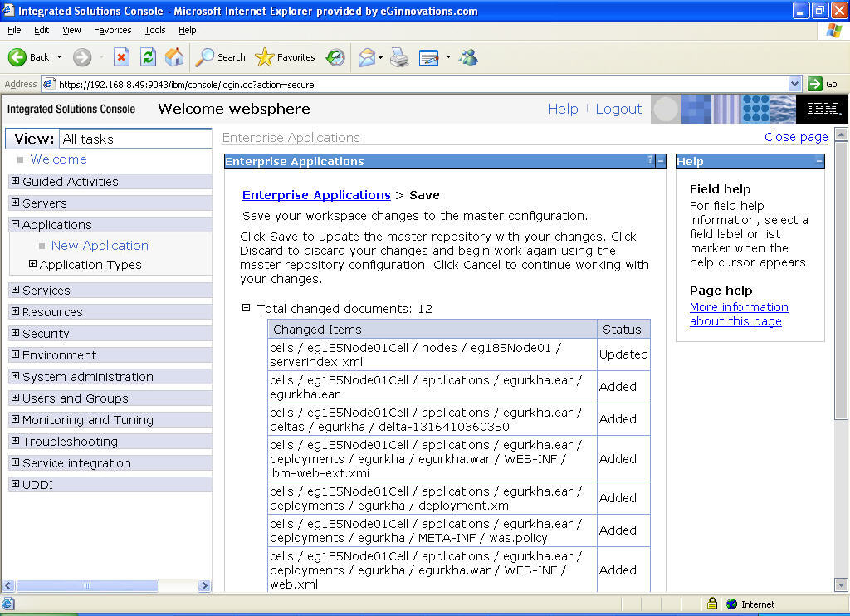
Task: Open the View All tasks combo box
Action: point(135,139)
